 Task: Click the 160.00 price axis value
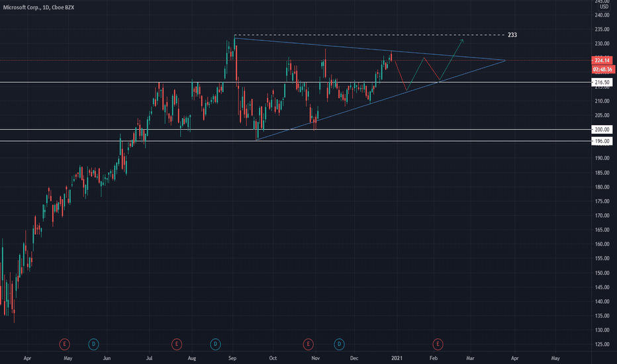[602, 244]
